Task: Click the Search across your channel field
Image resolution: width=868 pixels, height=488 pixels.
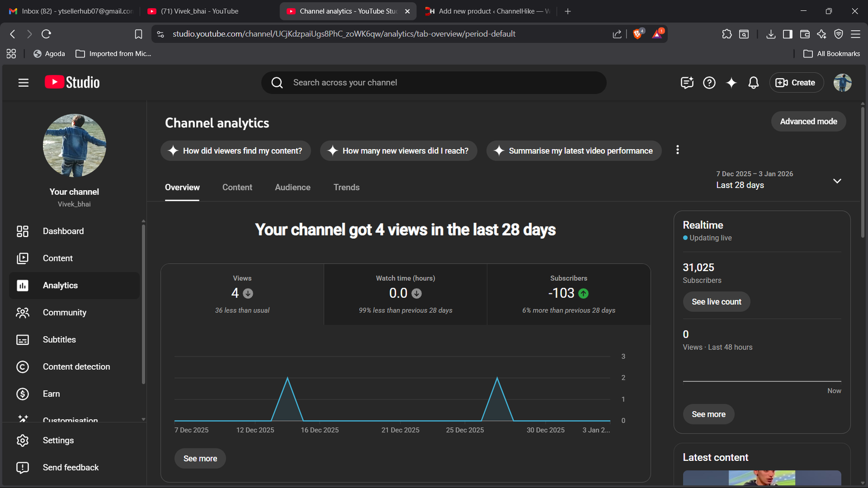Action: click(x=434, y=82)
